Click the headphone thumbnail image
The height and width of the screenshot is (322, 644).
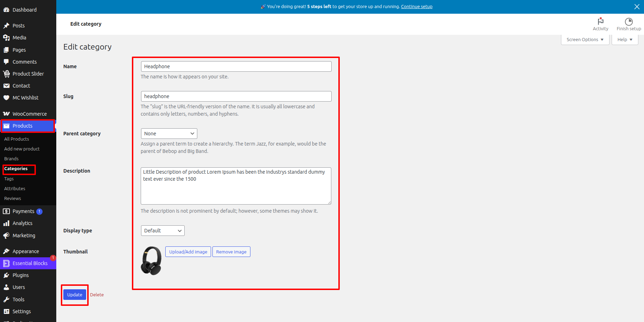point(151,260)
